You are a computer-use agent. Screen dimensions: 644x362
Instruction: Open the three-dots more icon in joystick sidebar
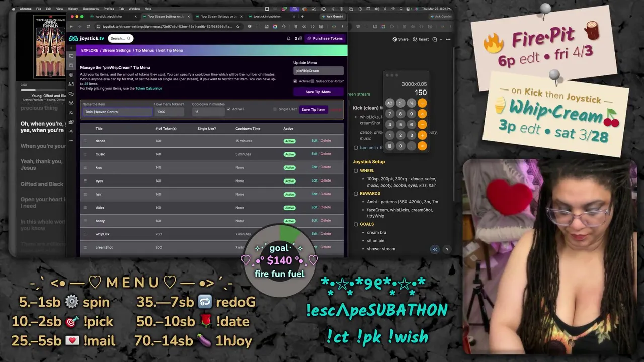[x=71, y=140]
